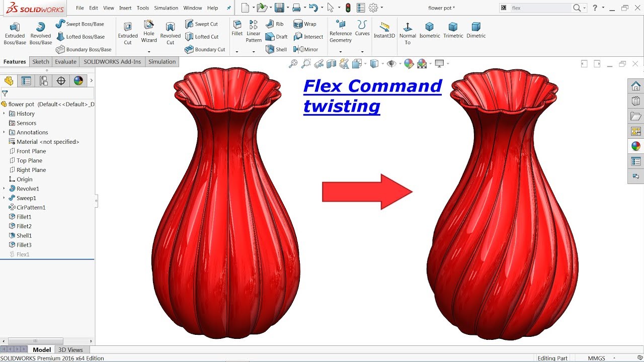Click Edit Appearance color ball icon
The image size is (644, 362).
(x=409, y=63)
